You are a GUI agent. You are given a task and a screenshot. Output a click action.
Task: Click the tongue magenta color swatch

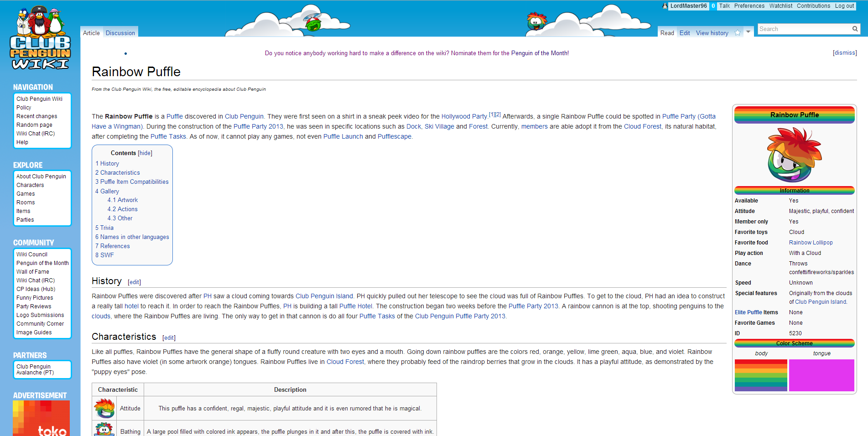821,375
